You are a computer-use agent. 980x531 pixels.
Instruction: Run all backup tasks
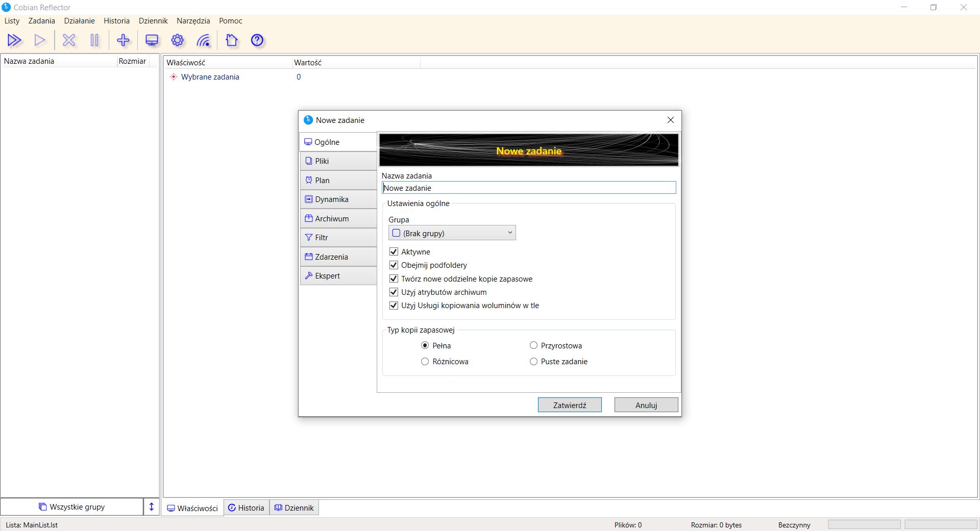tap(15, 40)
